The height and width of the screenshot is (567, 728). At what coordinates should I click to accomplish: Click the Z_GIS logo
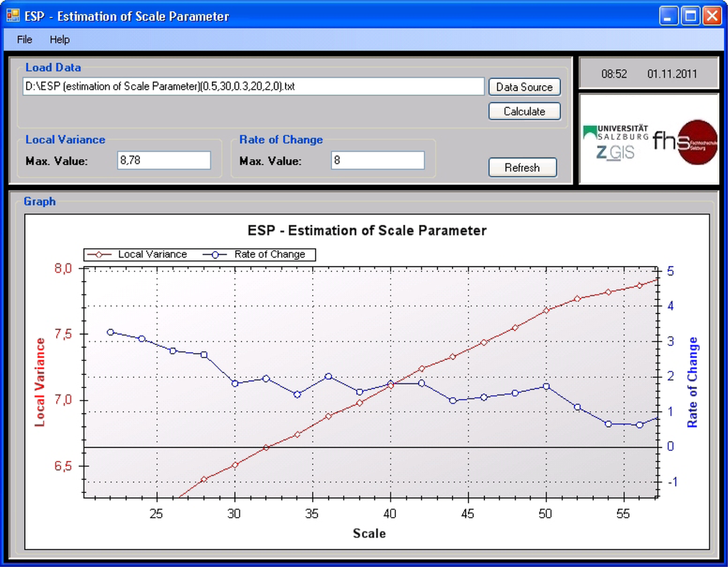615,151
